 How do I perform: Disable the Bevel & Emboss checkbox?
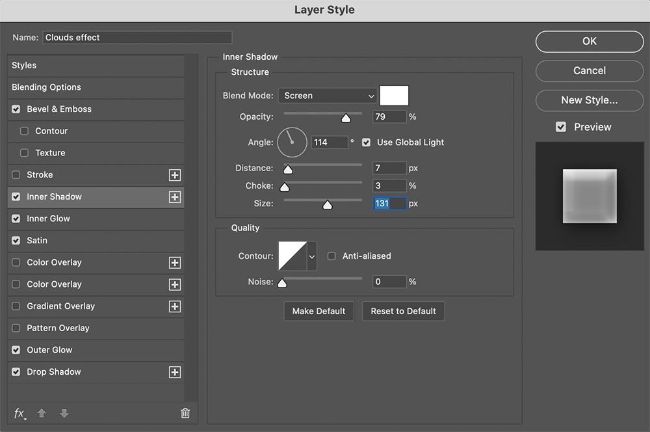16,109
